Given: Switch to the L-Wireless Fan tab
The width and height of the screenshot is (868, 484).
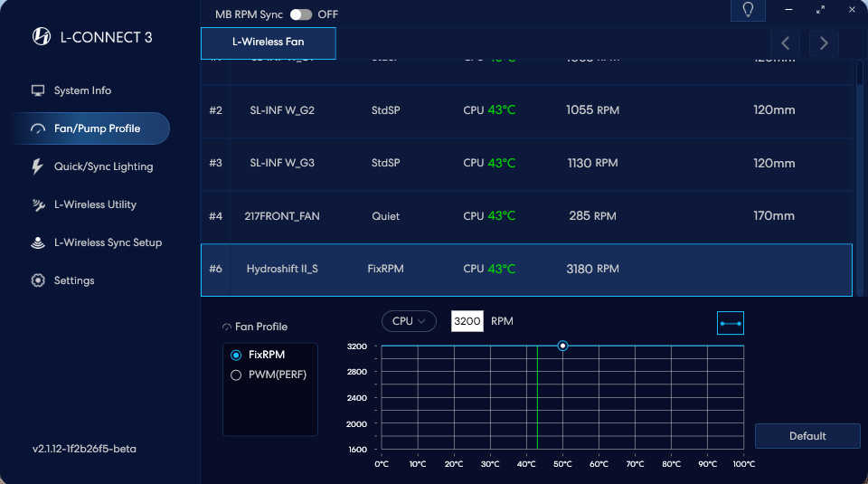Looking at the screenshot, I should click(x=268, y=43).
